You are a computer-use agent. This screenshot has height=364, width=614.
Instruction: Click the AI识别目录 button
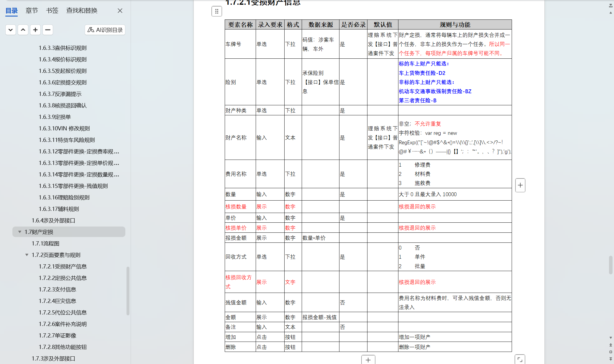105,30
